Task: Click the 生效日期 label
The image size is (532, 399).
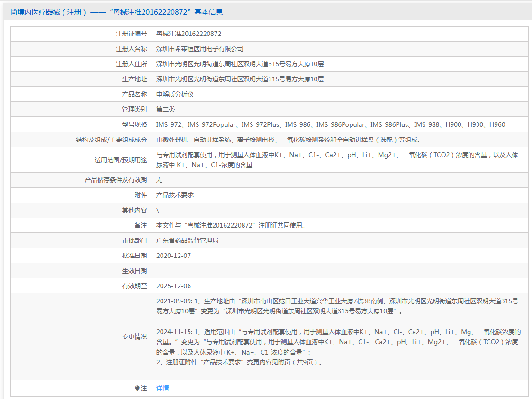Action: 135,271
